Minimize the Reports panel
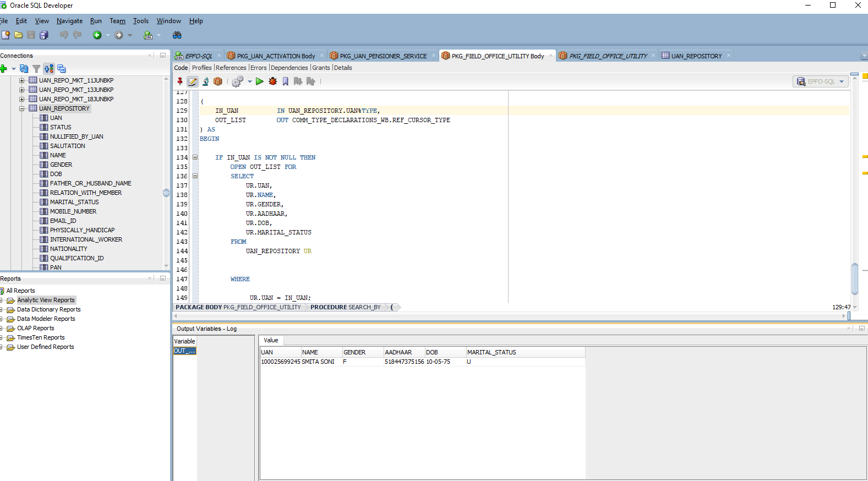 point(163,278)
